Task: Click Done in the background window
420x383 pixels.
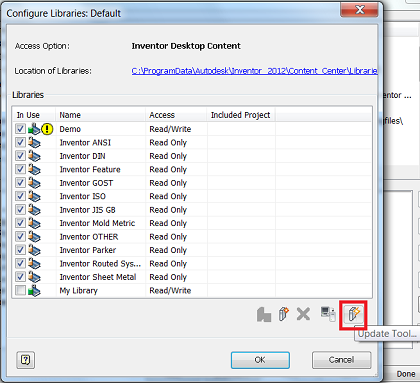Action: (406, 374)
